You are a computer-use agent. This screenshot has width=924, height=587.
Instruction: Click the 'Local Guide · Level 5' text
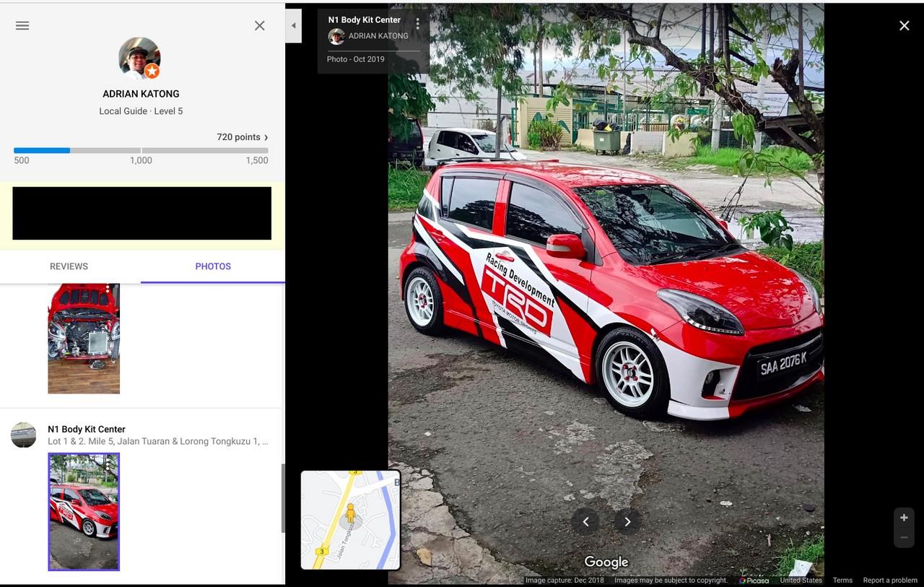[141, 111]
